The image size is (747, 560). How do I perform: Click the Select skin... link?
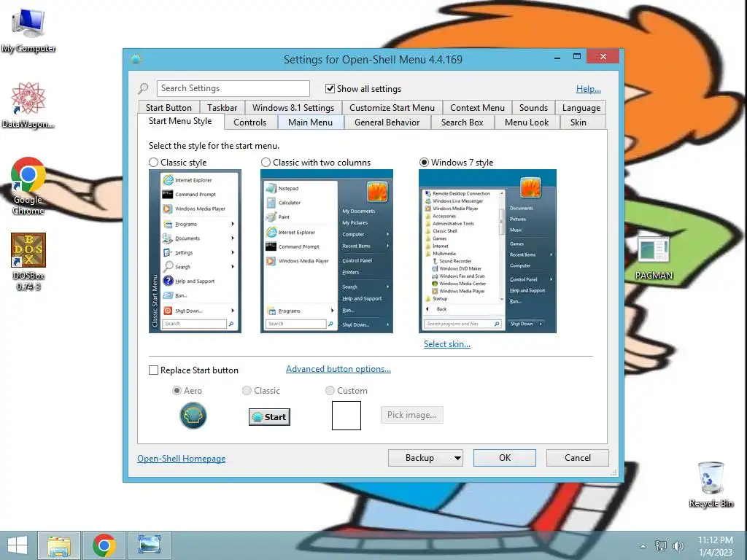(x=447, y=344)
